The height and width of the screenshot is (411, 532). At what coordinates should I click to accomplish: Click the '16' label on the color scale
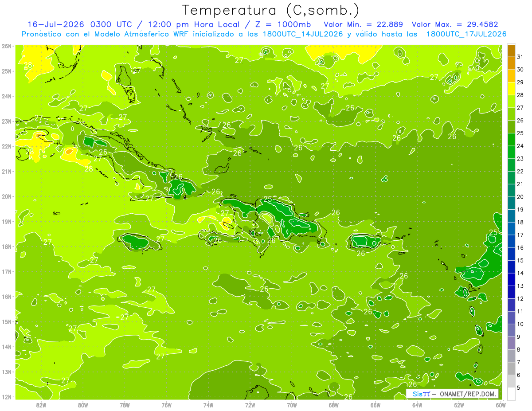coord(520,248)
